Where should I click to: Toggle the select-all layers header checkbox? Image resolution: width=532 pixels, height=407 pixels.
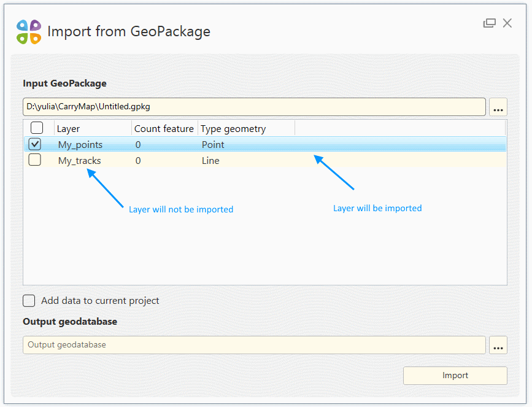click(37, 128)
